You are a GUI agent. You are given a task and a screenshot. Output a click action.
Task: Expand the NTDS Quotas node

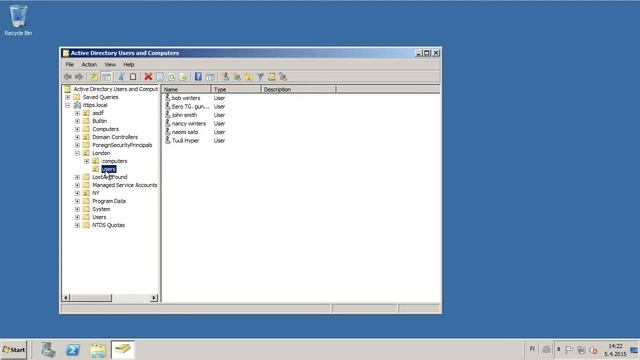click(x=77, y=225)
